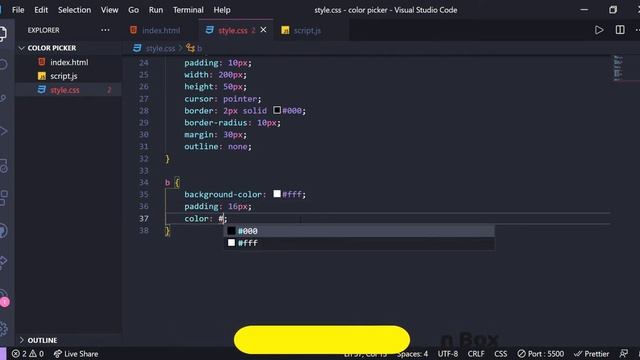
Task: Open the Help menu
Action: [222, 10]
